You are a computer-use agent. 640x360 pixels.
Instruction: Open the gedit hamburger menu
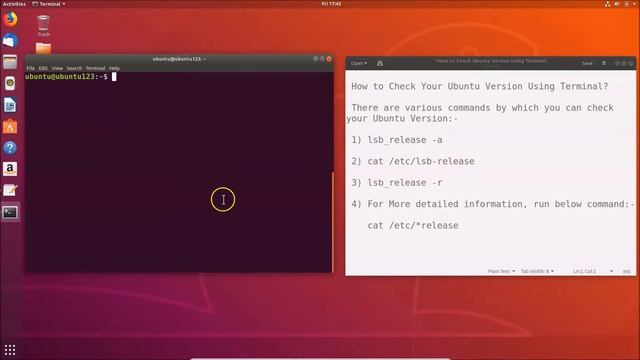[x=604, y=63]
